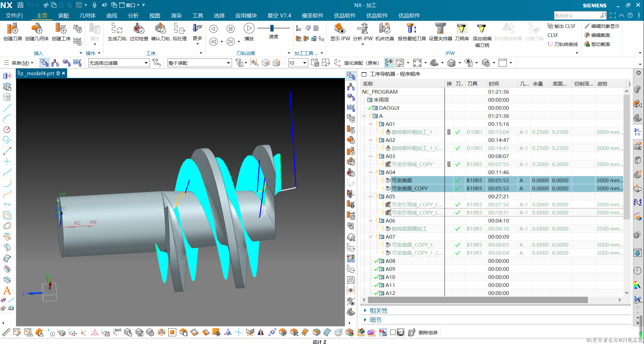This screenshot has height=344, width=644.
Task: Select the A12 folder
Action: click(390, 293)
